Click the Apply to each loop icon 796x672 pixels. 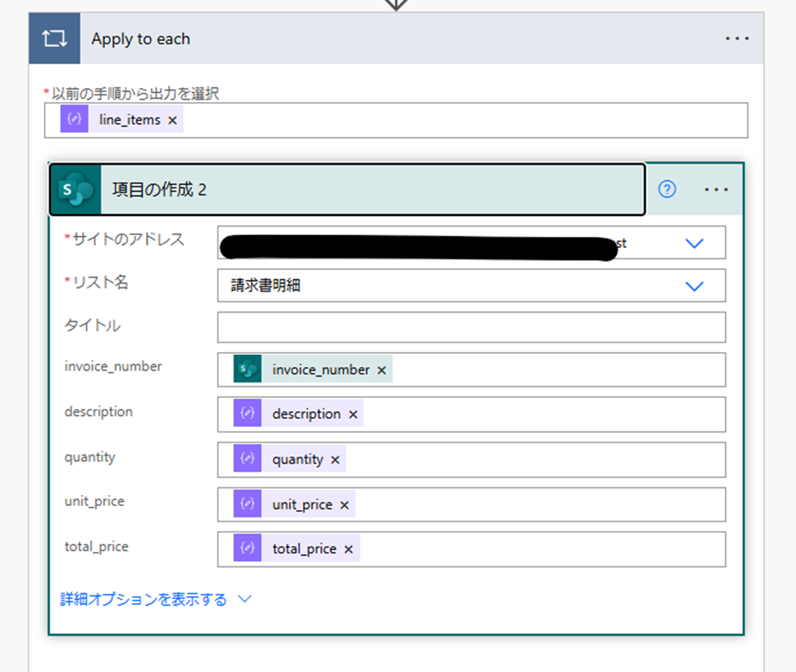tap(54, 39)
